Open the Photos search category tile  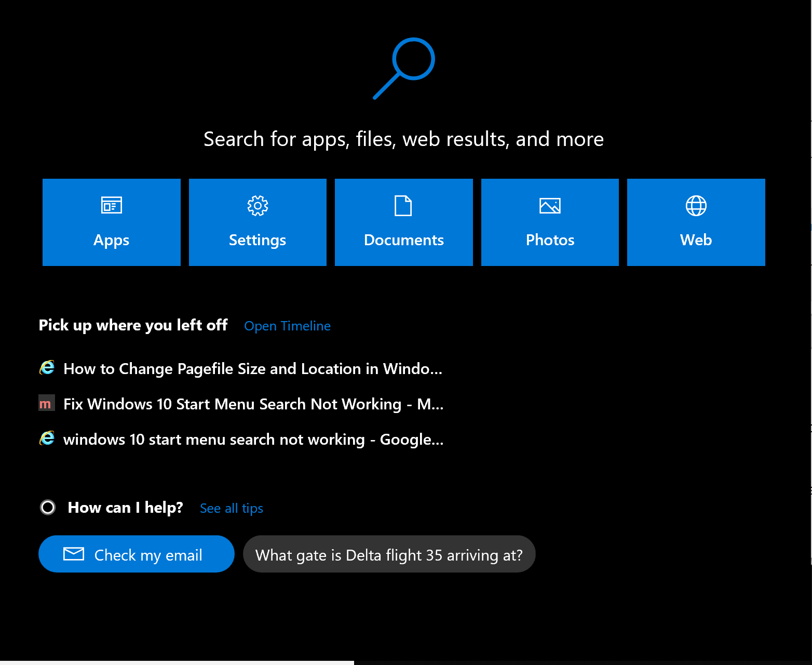point(550,222)
